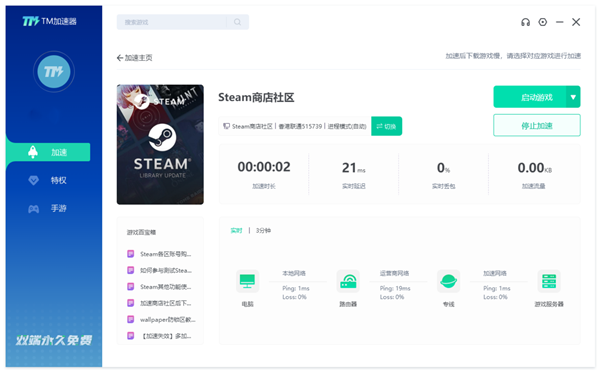Open article '加速商店社区后下...'
Image resolution: width=600 pixels, height=372 pixels.
click(x=165, y=303)
